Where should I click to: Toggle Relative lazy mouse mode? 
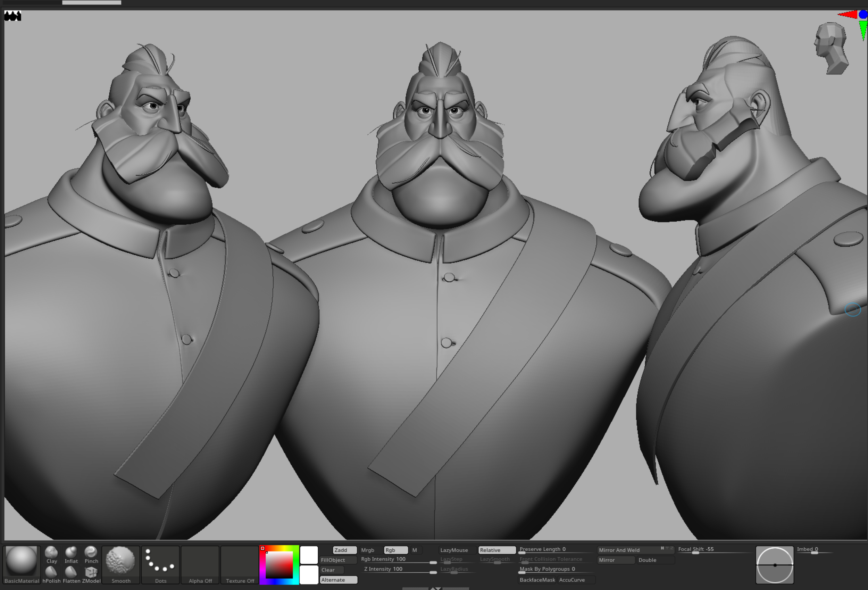click(x=497, y=550)
